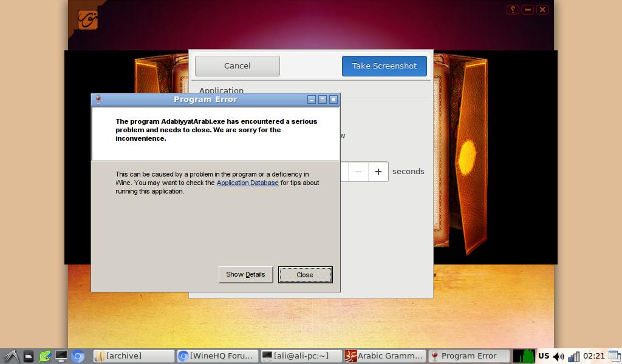
Task: Open file manager icon in taskbar
Action: 29,357
